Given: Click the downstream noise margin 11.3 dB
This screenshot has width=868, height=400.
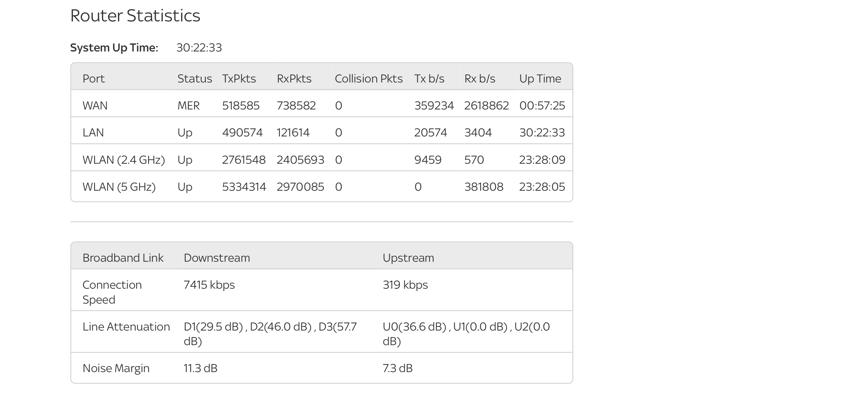Looking at the screenshot, I should click(201, 368).
